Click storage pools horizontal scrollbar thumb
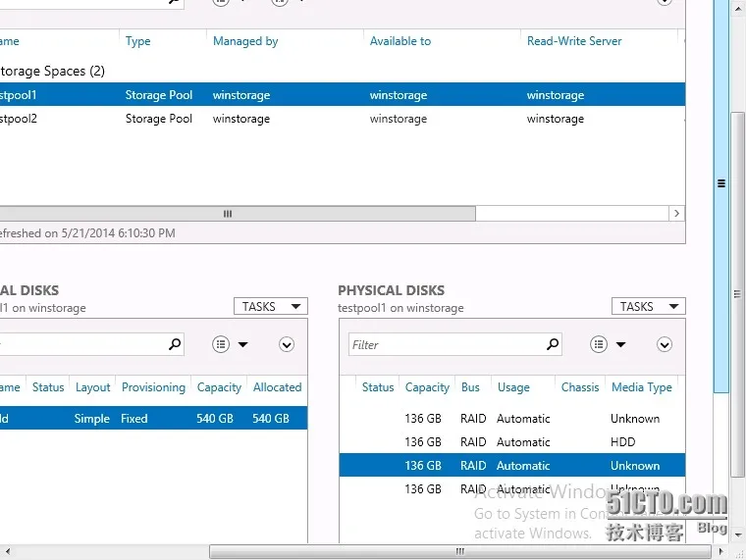 238,214
